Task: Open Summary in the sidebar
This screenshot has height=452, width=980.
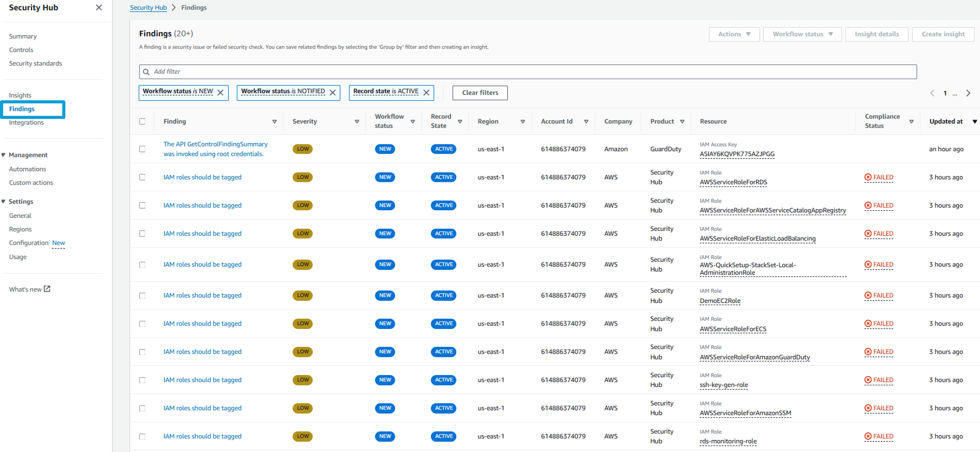Action: tap(23, 36)
